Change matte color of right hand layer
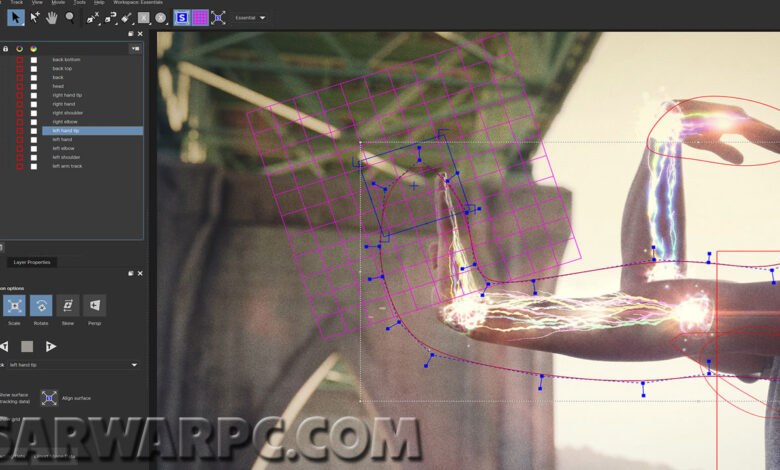Image resolution: width=780 pixels, height=470 pixels. pos(34,104)
